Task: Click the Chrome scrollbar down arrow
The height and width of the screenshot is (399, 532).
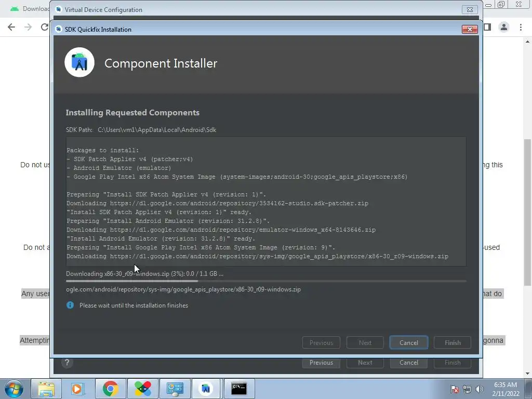Action: (527, 374)
